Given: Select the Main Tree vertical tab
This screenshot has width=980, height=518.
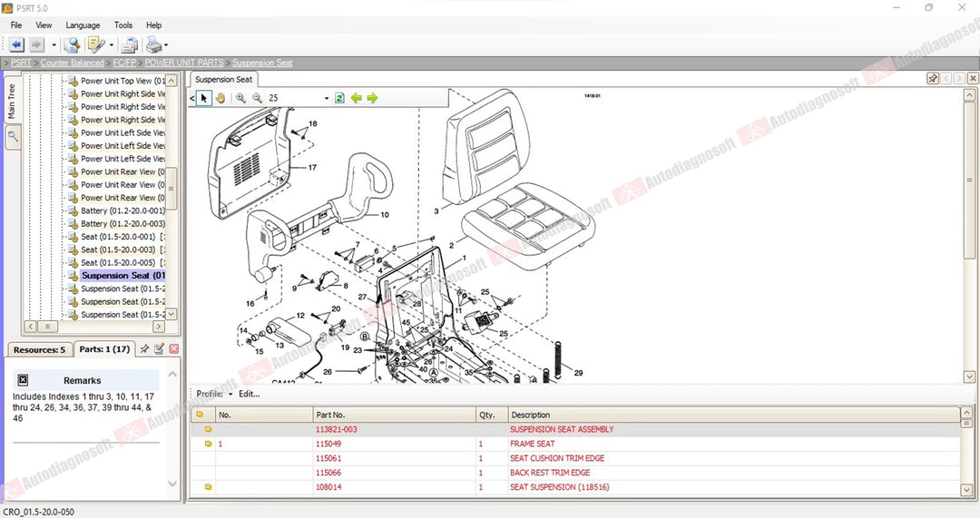Looking at the screenshot, I should click(x=12, y=99).
